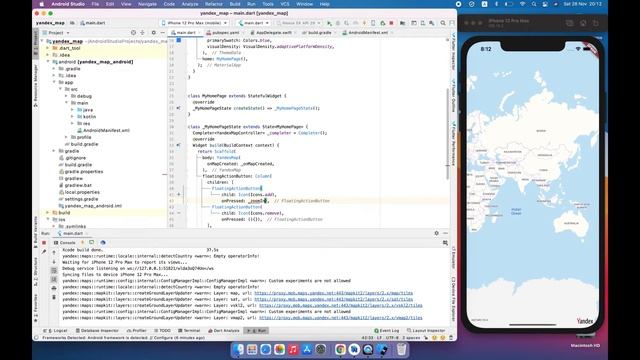Open the Dart Analysis tool window
This screenshot has height=360, width=640.
tap(224, 331)
